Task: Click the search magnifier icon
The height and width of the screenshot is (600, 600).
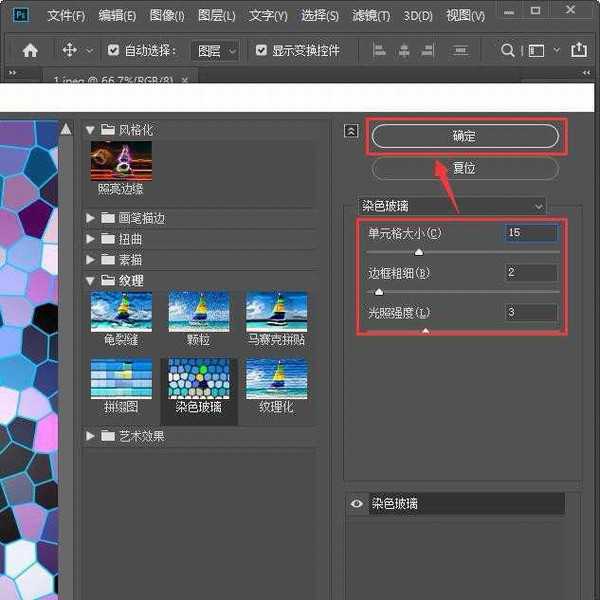Action: click(508, 50)
